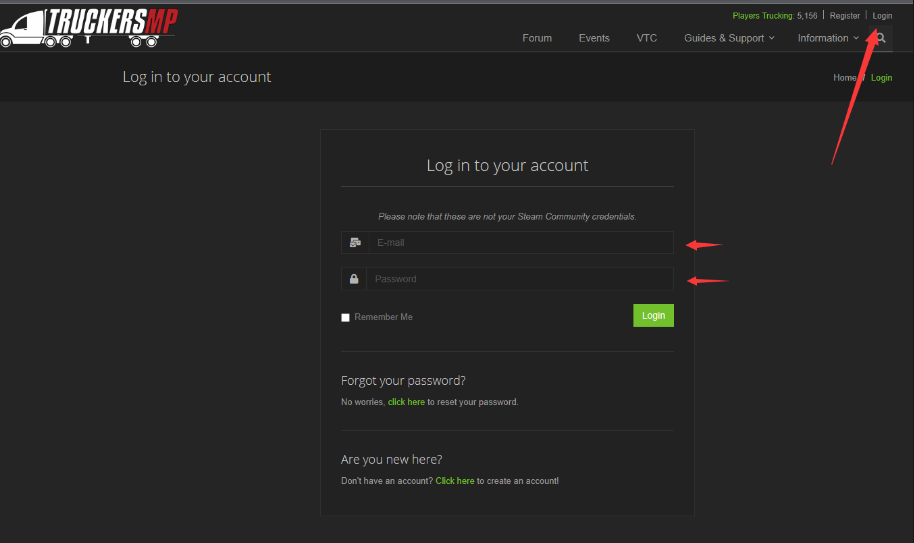The height and width of the screenshot is (543, 914).
Task: Open the search magnifier icon
Action: [881, 38]
